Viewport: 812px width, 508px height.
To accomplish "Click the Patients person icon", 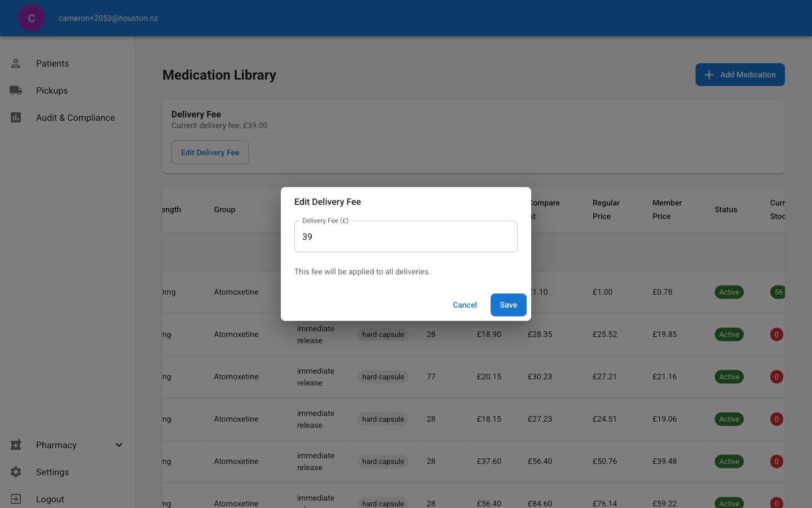I will tap(16, 63).
